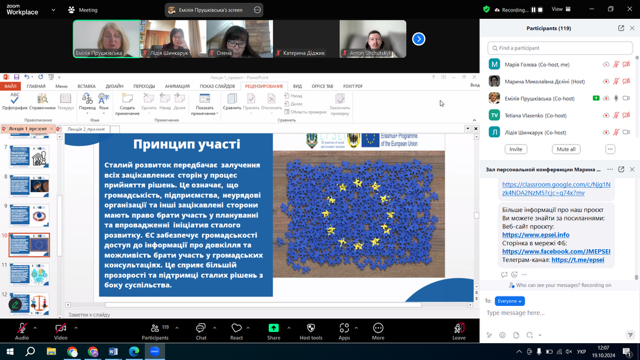Open the Meeting menu in title bar

pyautogui.click(x=83, y=10)
